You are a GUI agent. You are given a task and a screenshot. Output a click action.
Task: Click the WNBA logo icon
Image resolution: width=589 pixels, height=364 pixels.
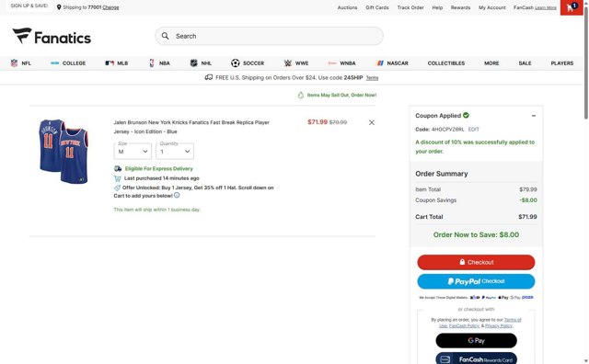pos(332,63)
